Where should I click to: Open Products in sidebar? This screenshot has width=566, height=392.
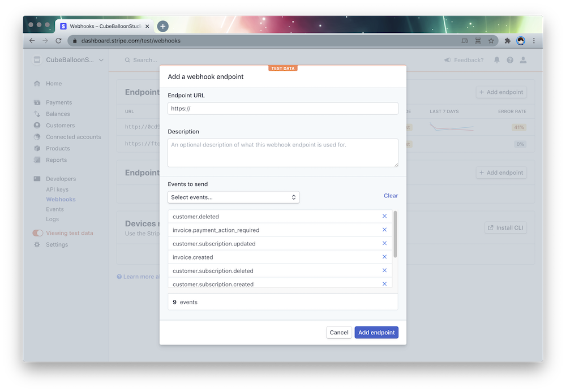tap(58, 149)
